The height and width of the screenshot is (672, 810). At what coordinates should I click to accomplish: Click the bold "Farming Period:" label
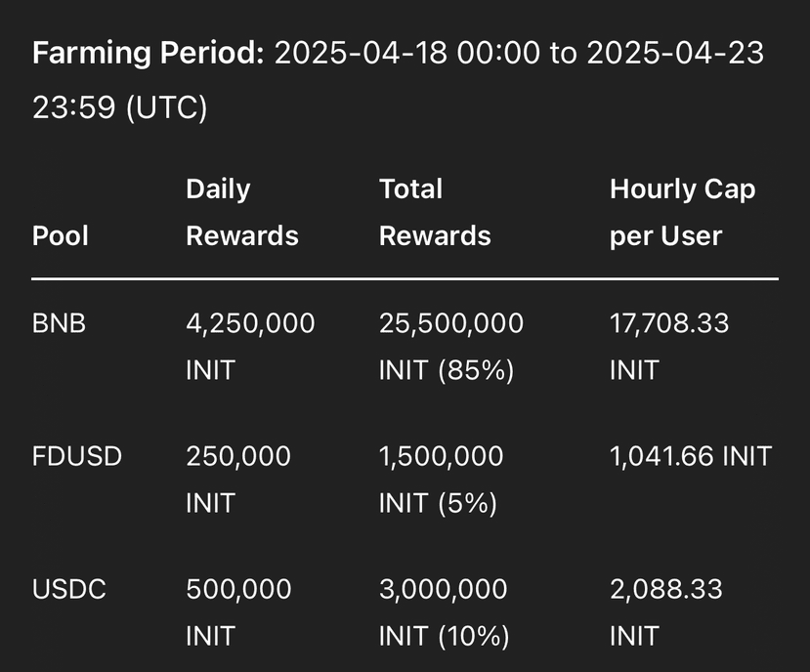pyautogui.click(x=148, y=53)
